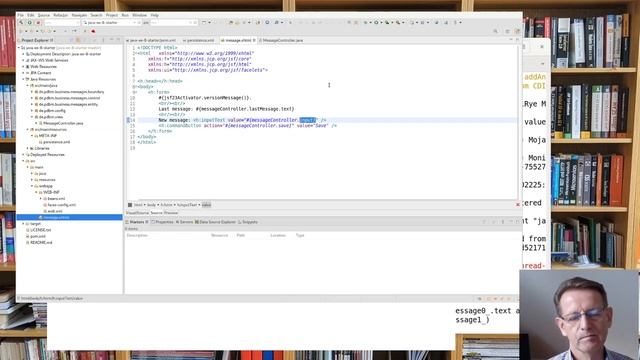Expand de.pdbm.business.messages.boundary package
This screenshot has width=640, height=360.
click(x=32, y=92)
